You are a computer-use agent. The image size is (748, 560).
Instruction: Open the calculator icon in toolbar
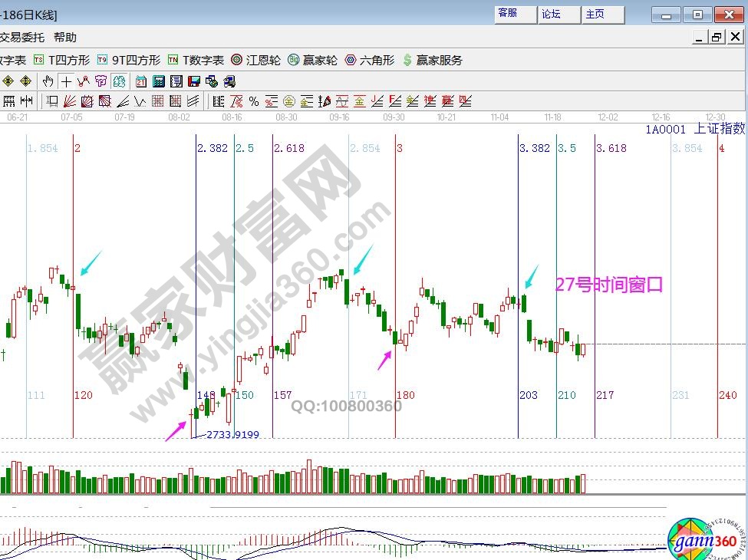point(159,81)
